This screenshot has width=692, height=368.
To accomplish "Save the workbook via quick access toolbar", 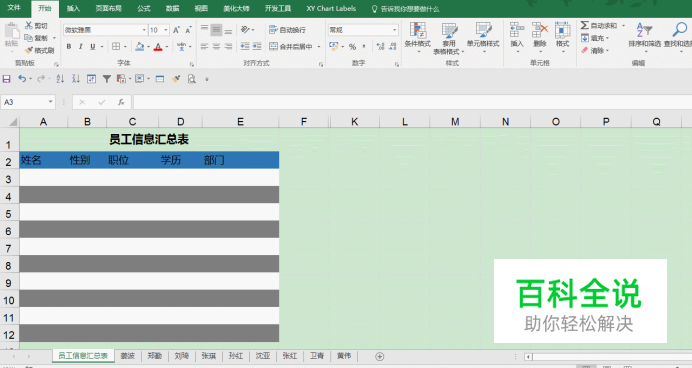I will [7, 79].
